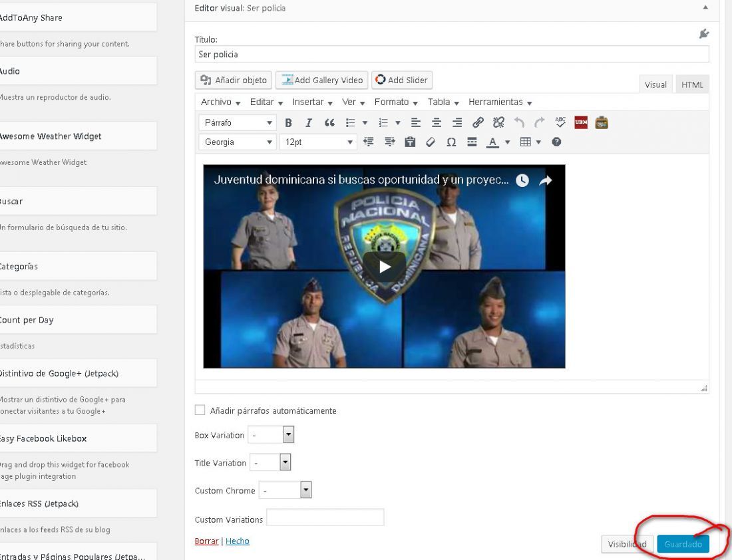Click the Watch Later clock on video

coord(522,180)
